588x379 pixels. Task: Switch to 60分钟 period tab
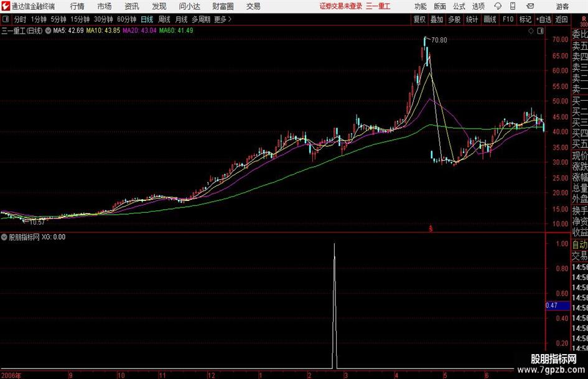click(126, 19)
